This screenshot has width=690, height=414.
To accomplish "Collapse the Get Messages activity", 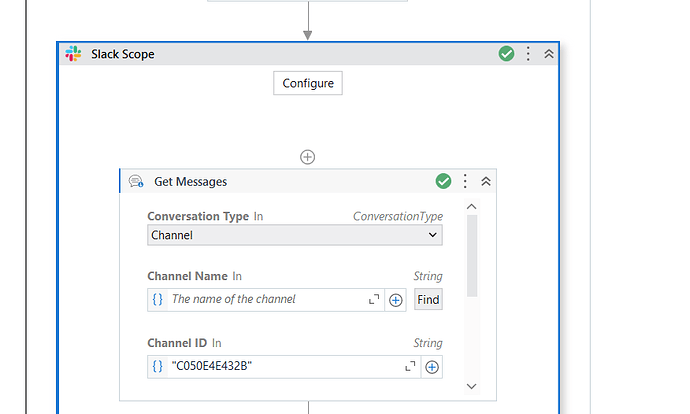I will pyautogui.click(x=486, y=181).
